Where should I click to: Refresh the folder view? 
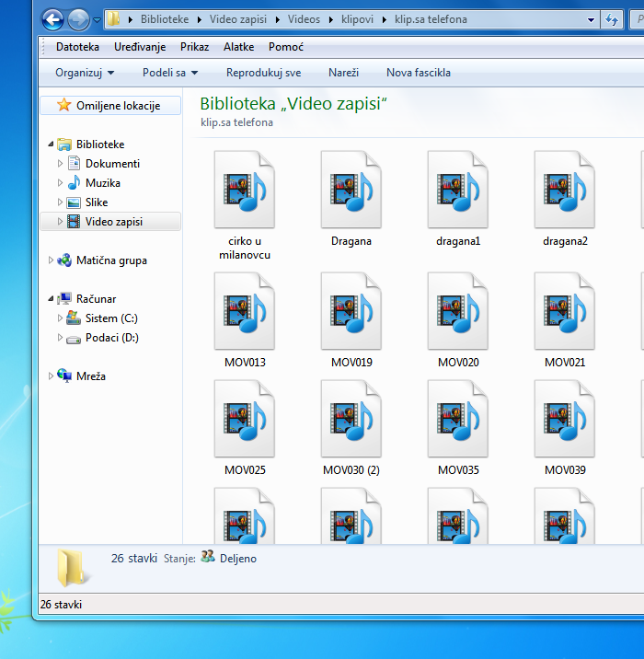[612, 19]
